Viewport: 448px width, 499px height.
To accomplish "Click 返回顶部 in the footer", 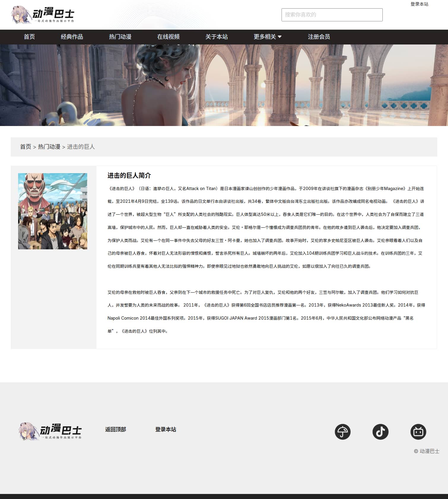I will (x=115, y=429).
